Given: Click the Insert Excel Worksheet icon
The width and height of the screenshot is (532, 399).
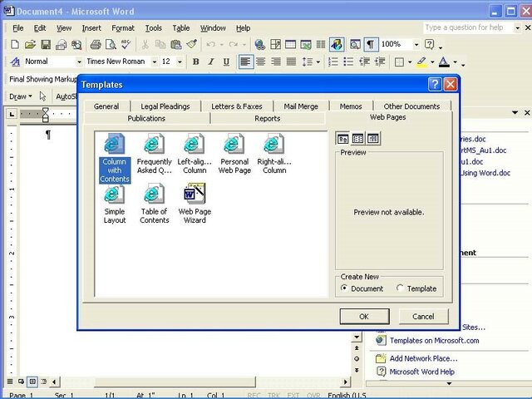Looking at the screenshot, I should pos(306,44).
